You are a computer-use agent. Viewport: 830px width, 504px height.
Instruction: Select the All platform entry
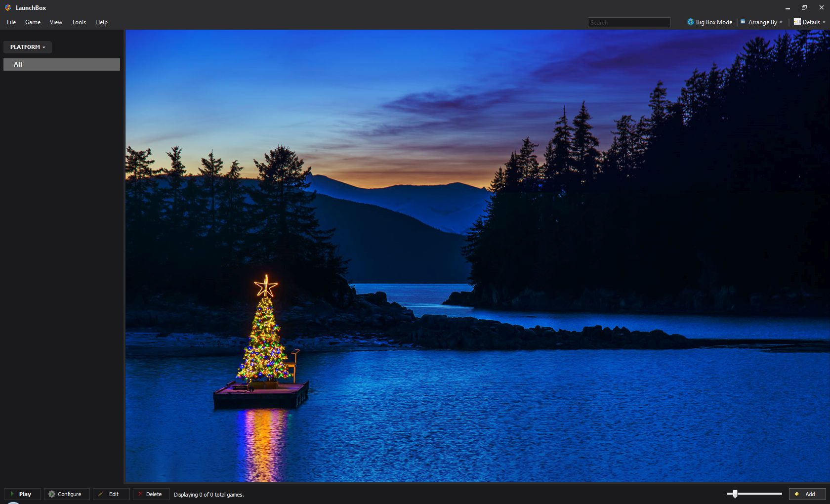coord(62,64)
